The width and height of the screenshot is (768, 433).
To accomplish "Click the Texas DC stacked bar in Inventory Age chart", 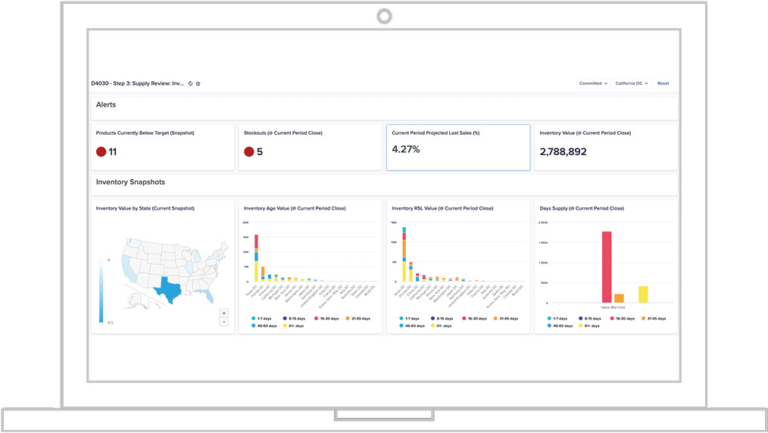I will tap(256, 258).
